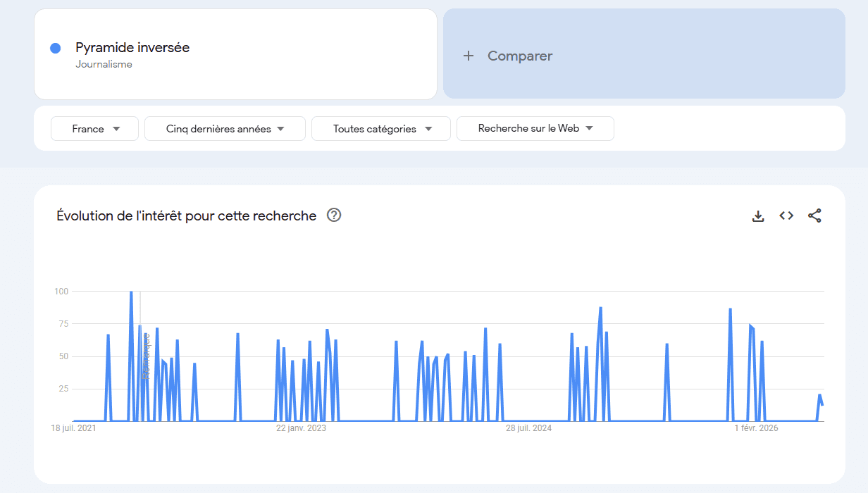Expand the Recherche sur le Web selector
The width and height of the screenshot is (868, 493).
pyautogui.click(x=535, y=128)
